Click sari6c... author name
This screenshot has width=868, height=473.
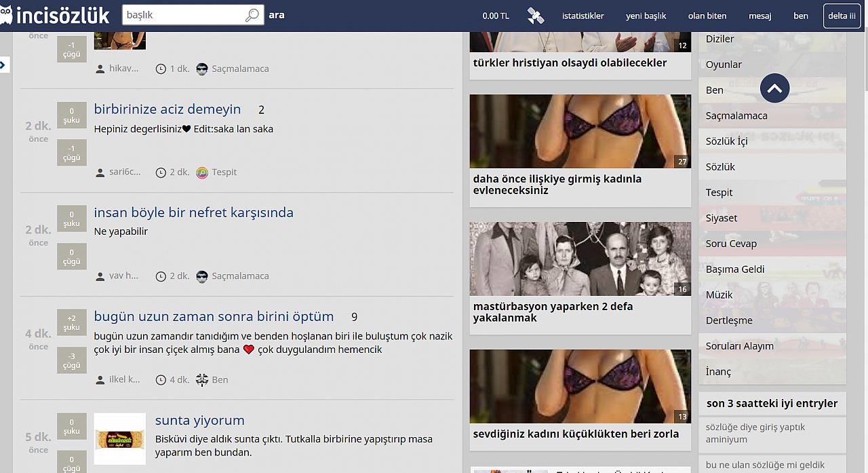pos(125,172)
